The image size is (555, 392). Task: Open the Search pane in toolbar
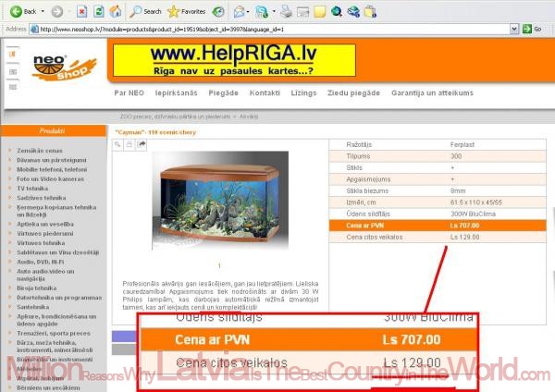coord(145,11)
